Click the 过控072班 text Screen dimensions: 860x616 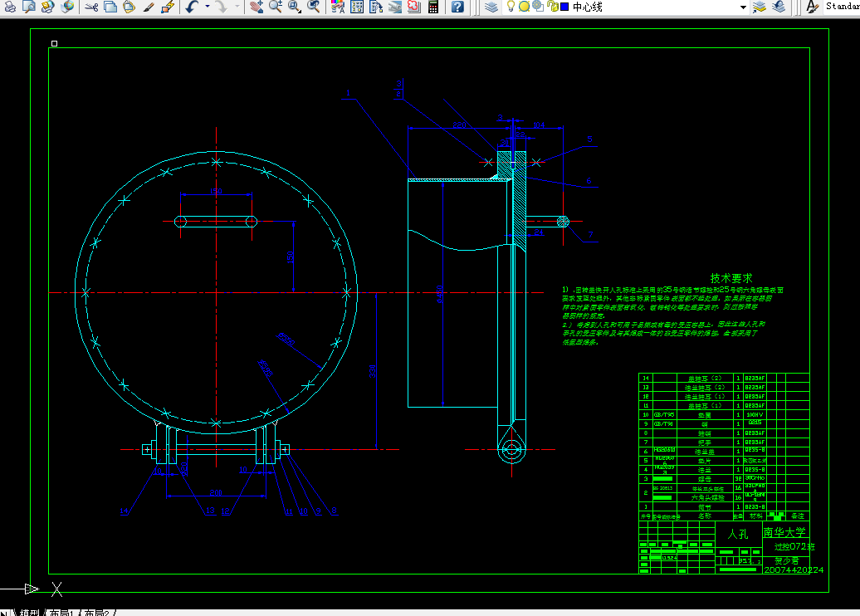point(794,547)
